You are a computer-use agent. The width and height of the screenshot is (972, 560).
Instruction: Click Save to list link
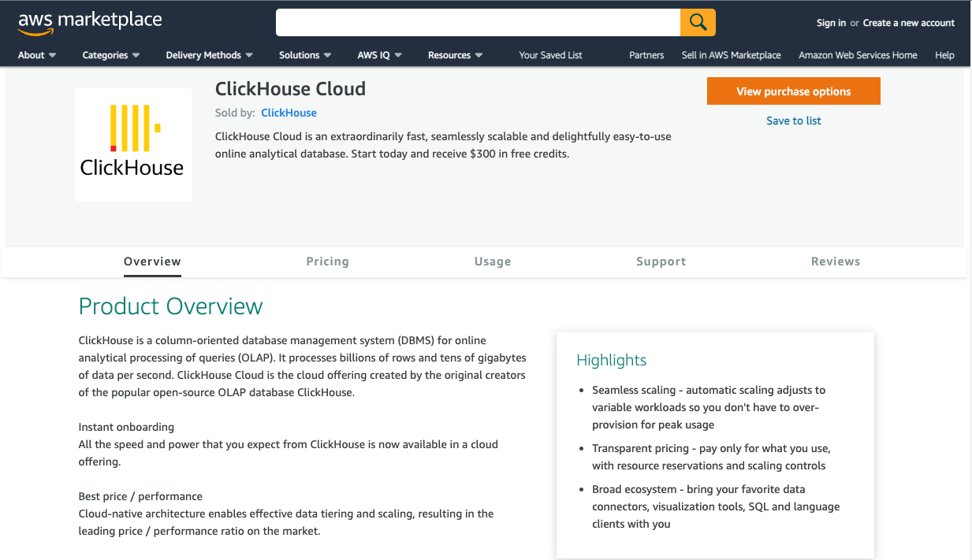(x=793, y=121)
